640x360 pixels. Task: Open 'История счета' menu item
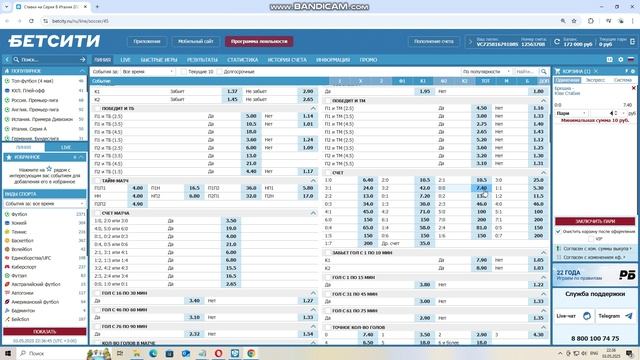click(x=287, y=60)
